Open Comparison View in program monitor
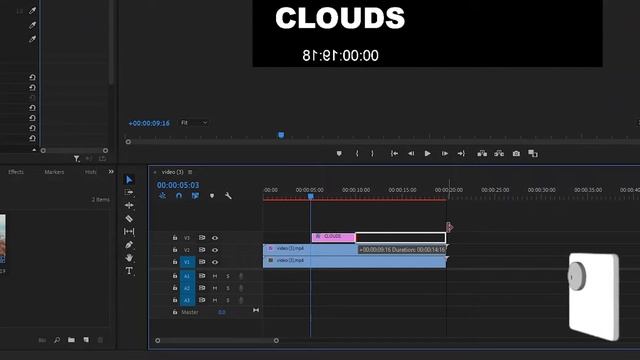 coord(533,153)
